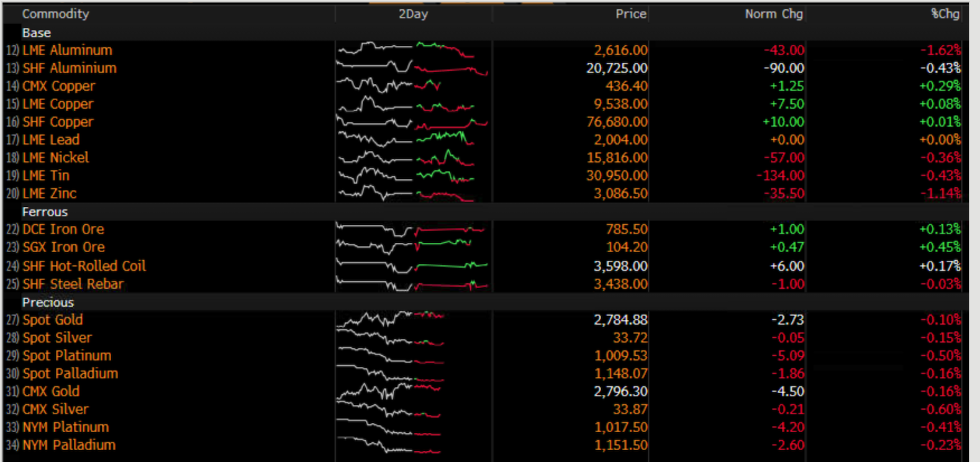Collapse the Ferrous section header
Viewport: 980px width, 462px height.
[x=45, y=212]
